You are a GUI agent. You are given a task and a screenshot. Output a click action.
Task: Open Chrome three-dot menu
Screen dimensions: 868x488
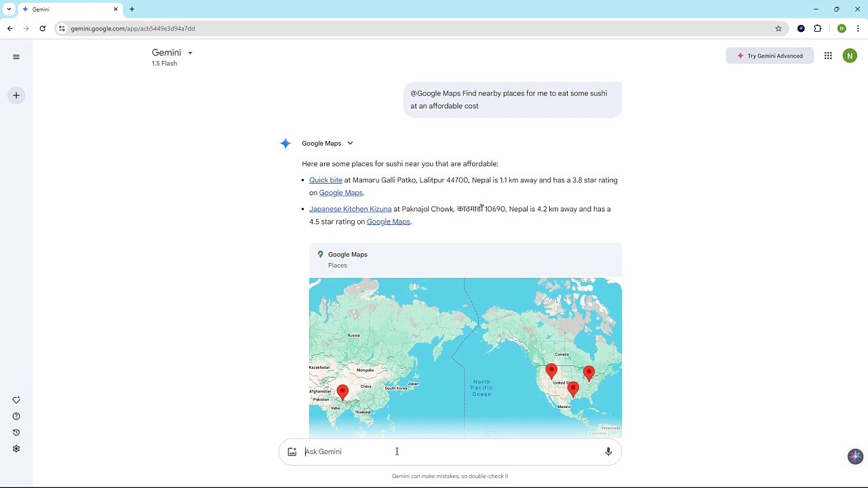click(x=858, y=28)
